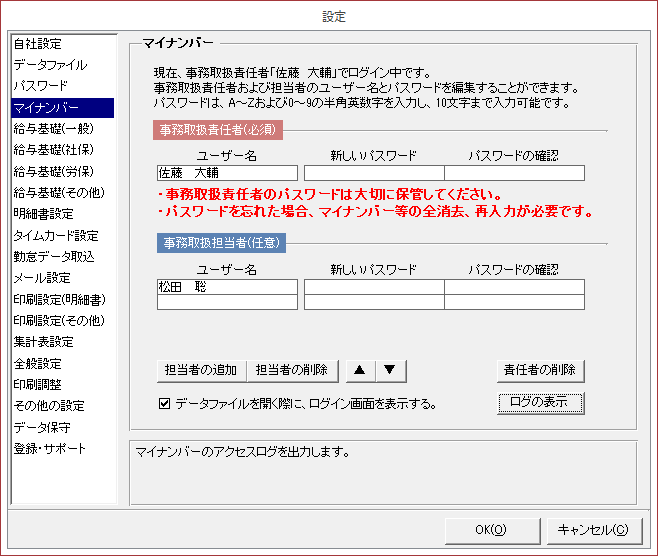Screen dimensions: 658x556
Task: Click second-row 担当者 新しいパスワード field
Action: [x=374, y=302]
